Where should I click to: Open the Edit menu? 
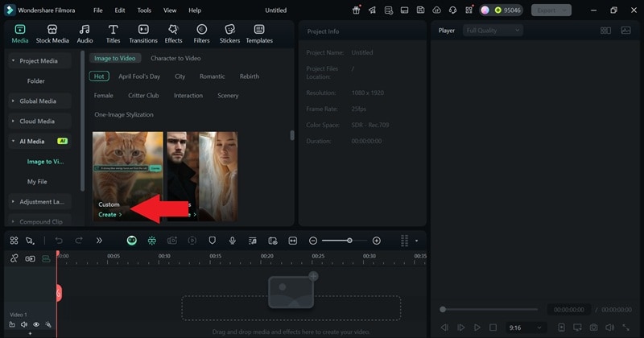tap(120, 10)
